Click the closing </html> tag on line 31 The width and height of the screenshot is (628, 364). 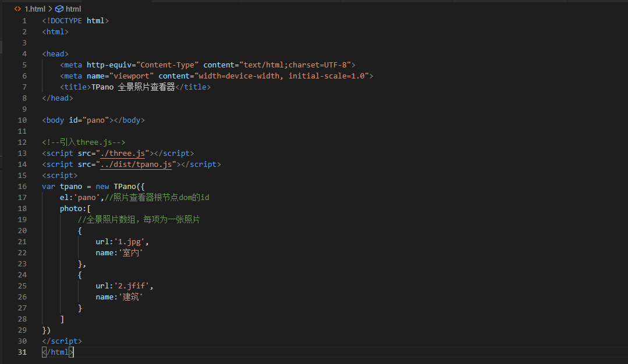(58, 352)
